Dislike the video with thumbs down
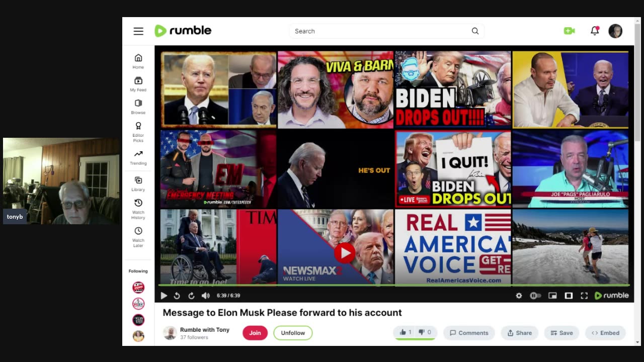The image size is (644, 362). tap(425, 332)
